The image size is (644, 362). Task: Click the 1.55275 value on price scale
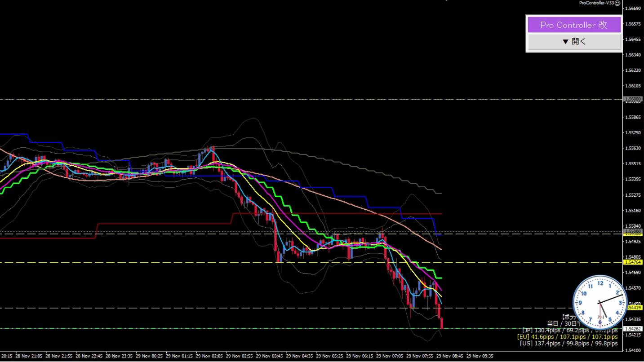point(633,195)
